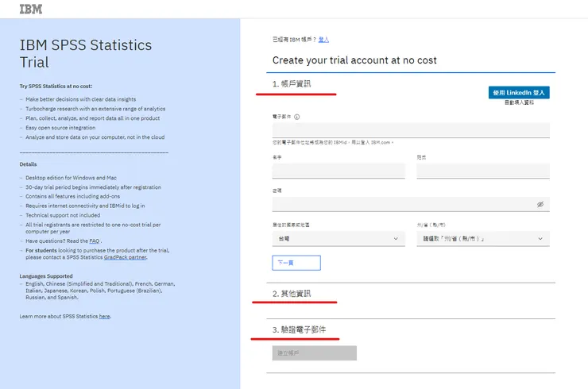Click the email info icon
The width and height of the screenshot is (588, 389).
coord(297,117)
